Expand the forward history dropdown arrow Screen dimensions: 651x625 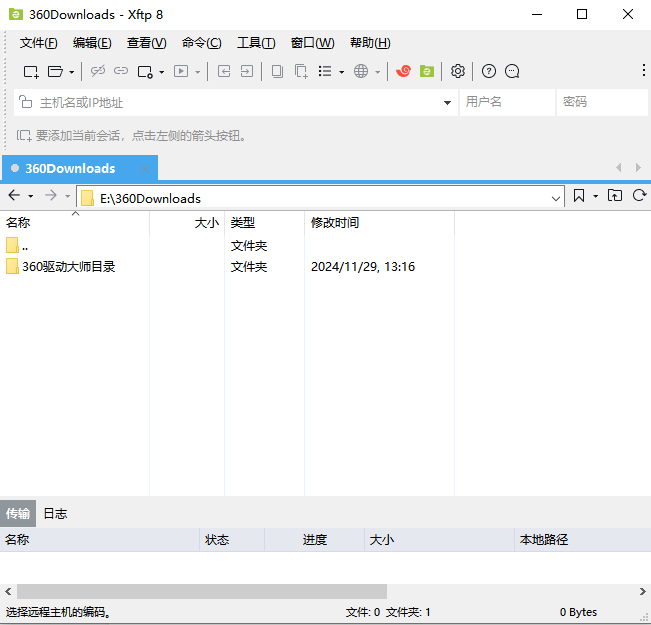67,196
